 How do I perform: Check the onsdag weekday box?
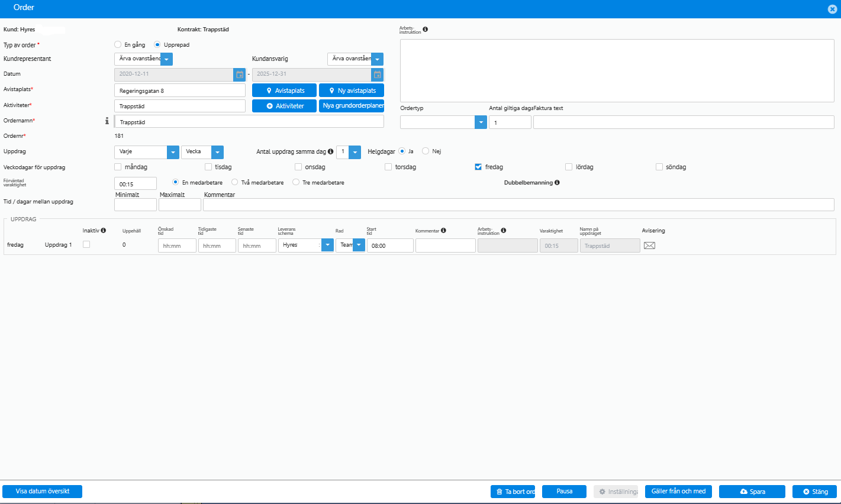tap(298, 167)
